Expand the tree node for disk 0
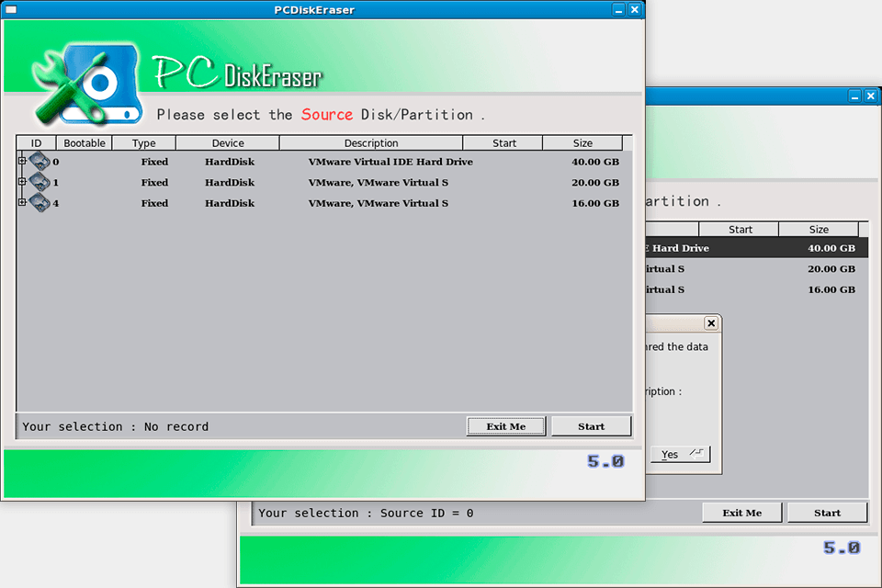This screenshot has width=882, height=588. pos(21,161)
